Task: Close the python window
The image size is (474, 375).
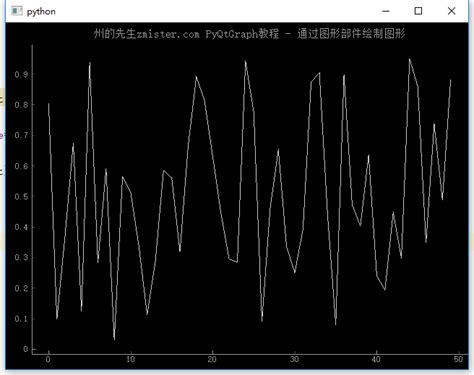Action: (x=451, y=11)
